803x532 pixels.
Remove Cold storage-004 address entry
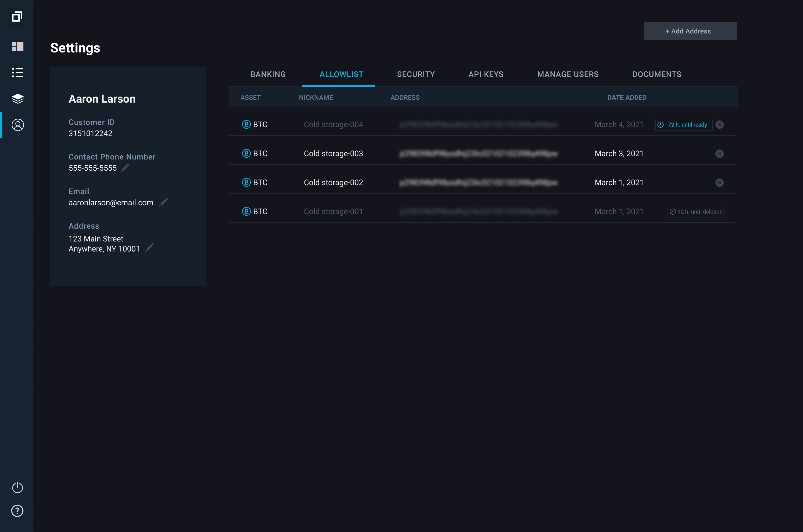click(719, 125)
